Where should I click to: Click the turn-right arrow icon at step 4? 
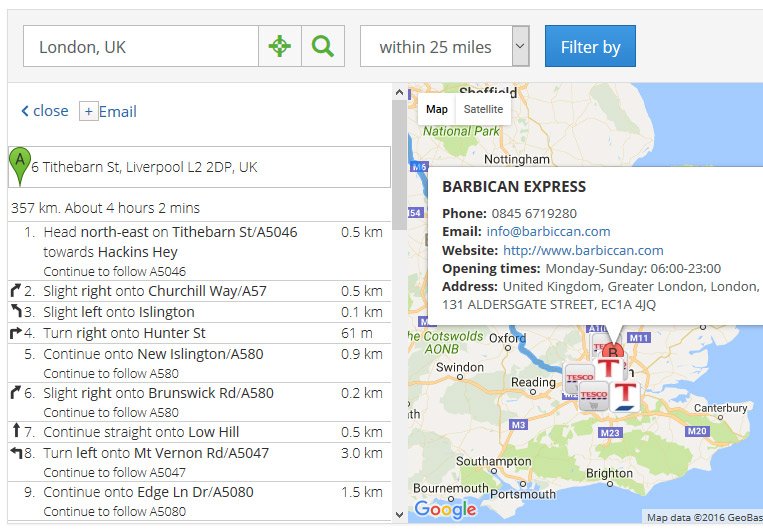(16, 333)
